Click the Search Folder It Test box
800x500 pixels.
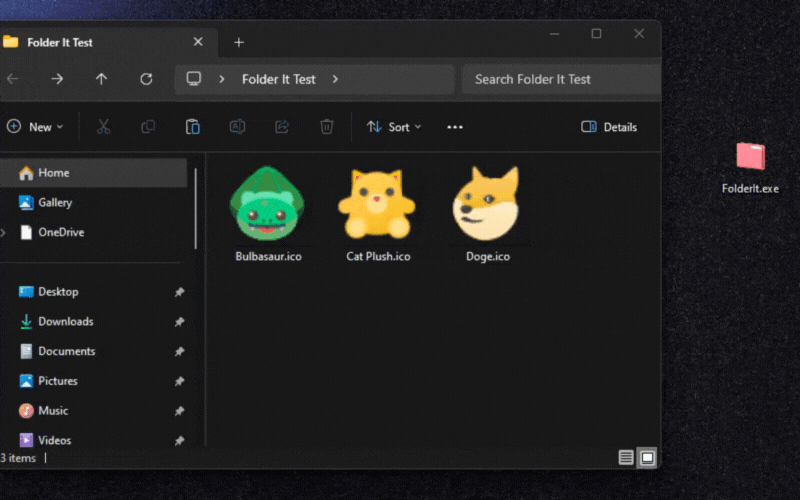[561, 79]
